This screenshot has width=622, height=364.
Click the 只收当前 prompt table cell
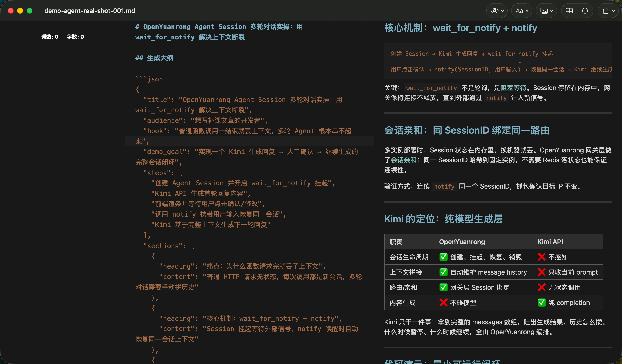pos(567,272)
